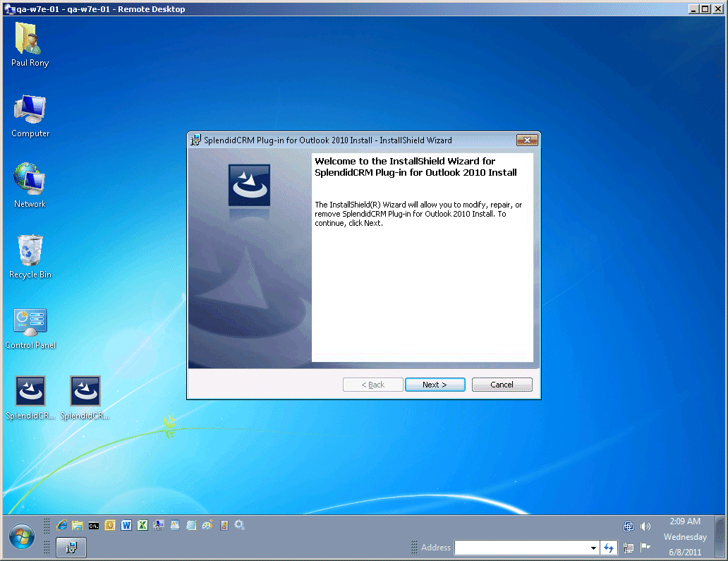Select the Computer desktop icon
Screen dimensions: 728x561
pyautogui.click(x=30, y=110)
